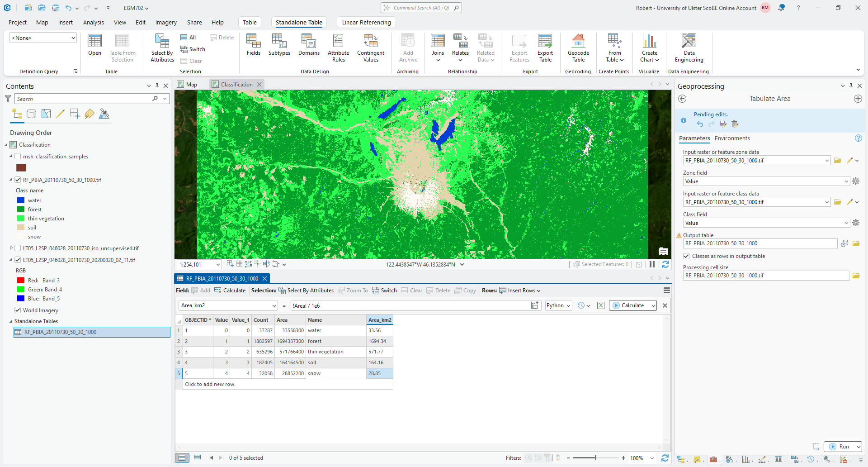Open the Imagery ribbon tab
868x467 pixels.
(x=166, y=22)
